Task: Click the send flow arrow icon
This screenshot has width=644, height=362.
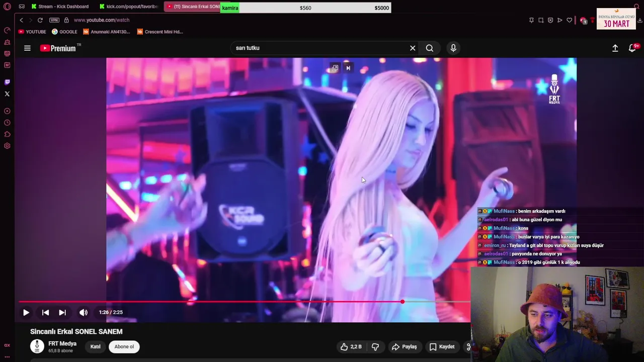Action: click(559, 20)
